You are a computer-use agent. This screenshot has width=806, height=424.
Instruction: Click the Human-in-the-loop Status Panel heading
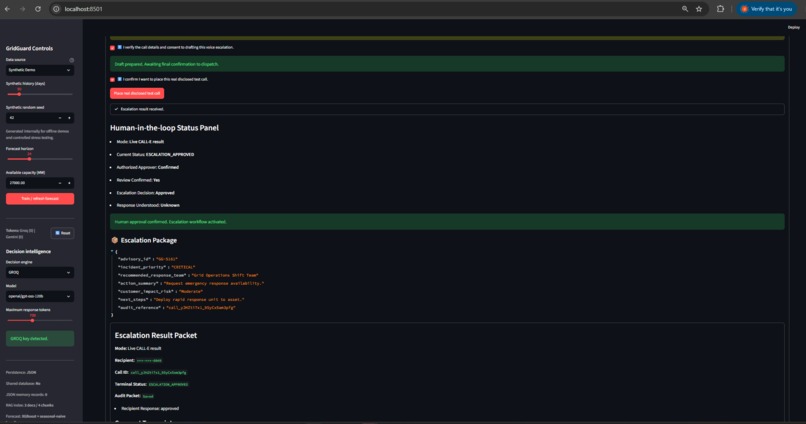click(164, 128)
